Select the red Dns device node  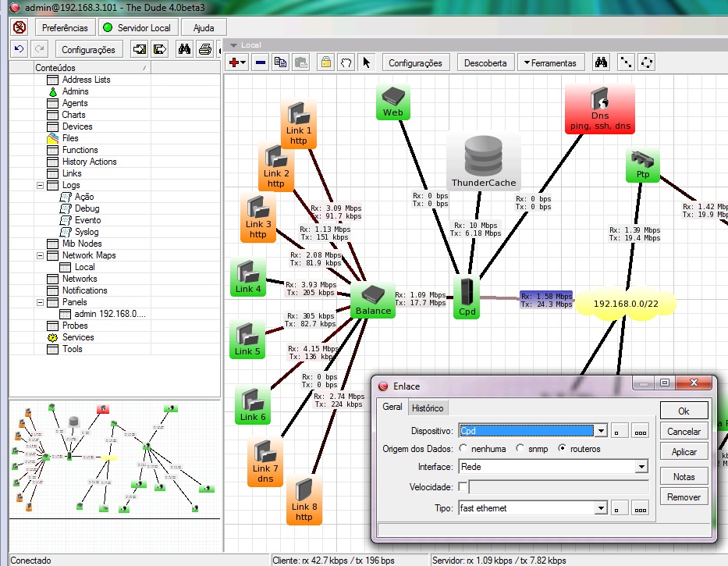click(600, 109)
